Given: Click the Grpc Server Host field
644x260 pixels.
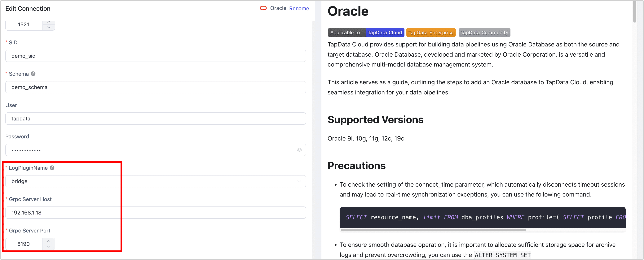Looking at the screenshot, I should [155, 213].
